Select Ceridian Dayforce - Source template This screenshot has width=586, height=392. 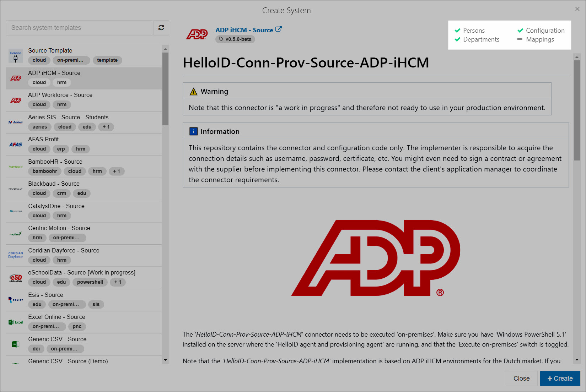pyautogui.click(x=84, y=256)
